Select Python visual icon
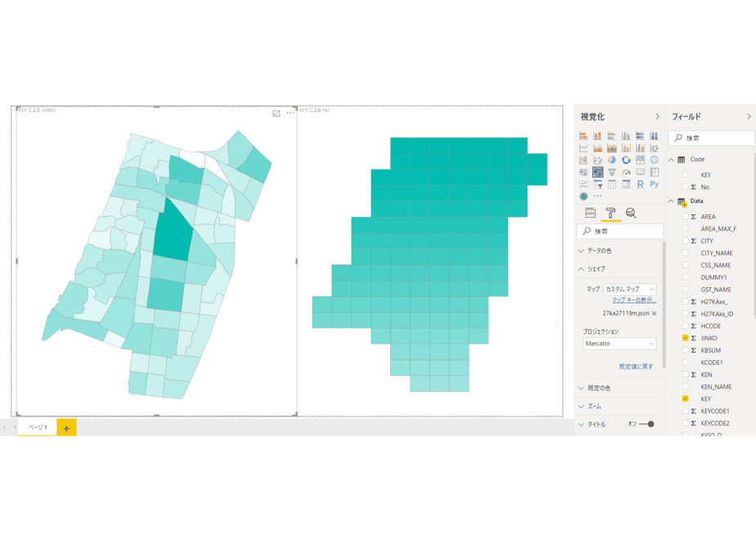The width and height of the screenshot is (756, 540). (x=655, y=184)
